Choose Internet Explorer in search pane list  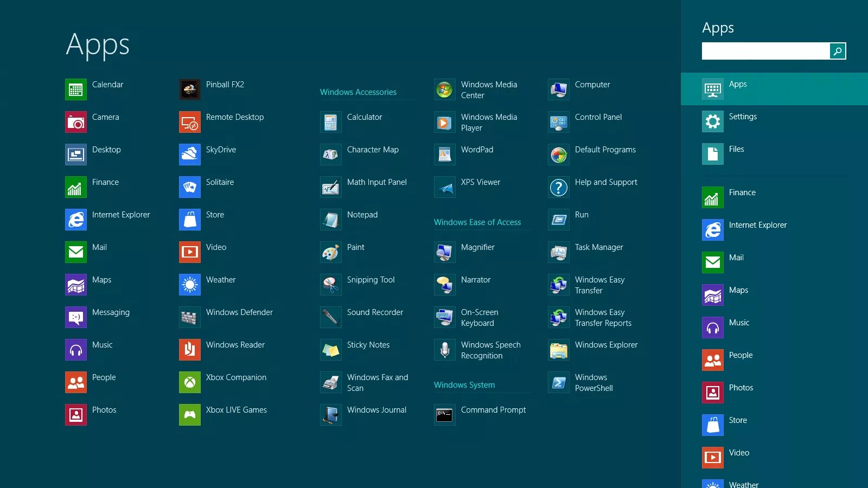[774, 230]
